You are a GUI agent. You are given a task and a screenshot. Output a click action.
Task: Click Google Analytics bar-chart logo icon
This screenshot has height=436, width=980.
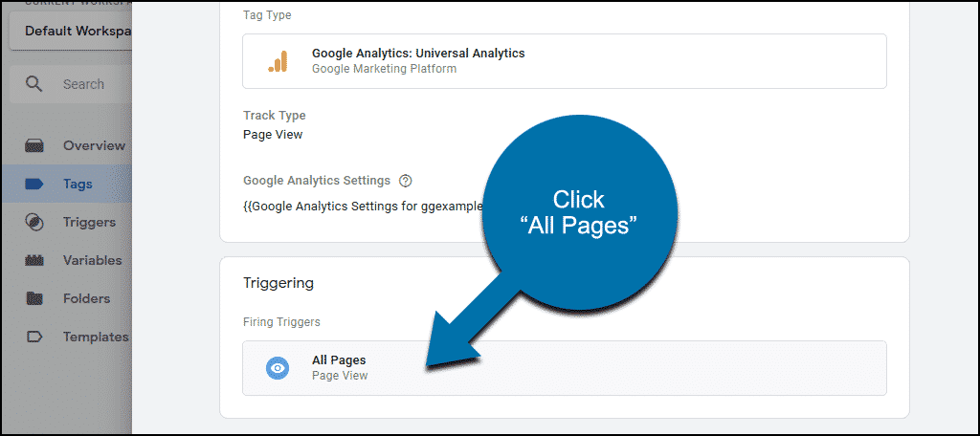[278, 60]
